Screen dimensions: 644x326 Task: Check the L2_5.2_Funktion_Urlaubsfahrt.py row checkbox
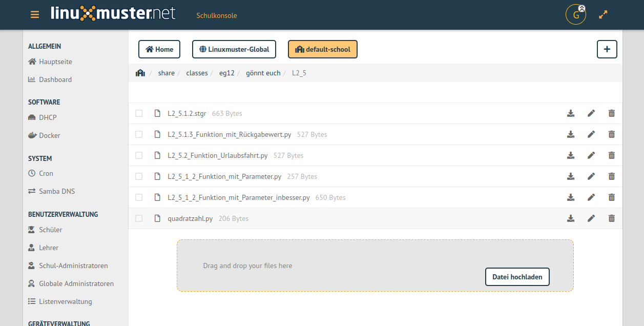pos(139,155)
